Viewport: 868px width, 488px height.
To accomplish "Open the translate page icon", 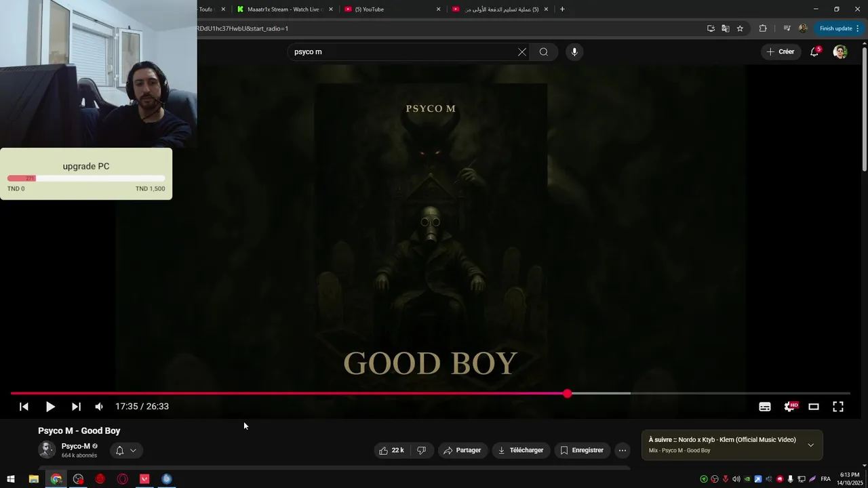I will (x=725, y=28).
